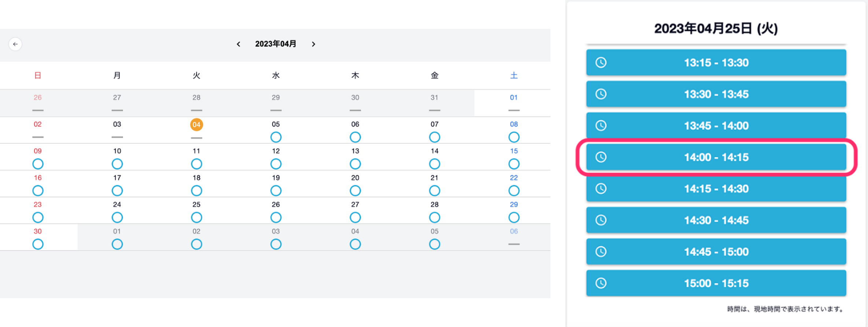Click clock icon on the 13:30 - 13:45 slot
868x327 pixels.
click(601, 94)
